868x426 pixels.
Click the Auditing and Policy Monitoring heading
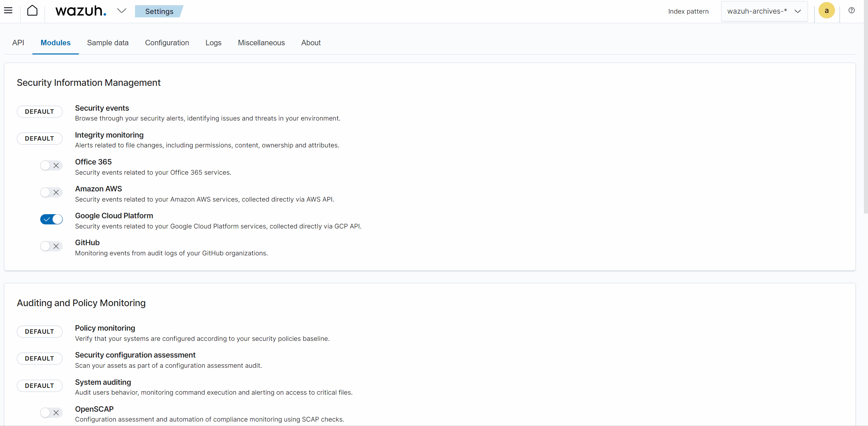tap(81, 303)
